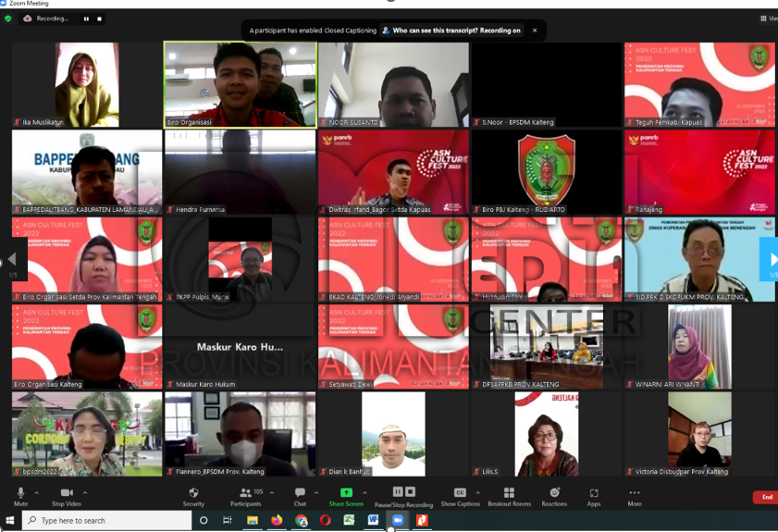Select Setyawati Dewi video tile
Screen dimensions: 778x532
click(x=393, y=347)
